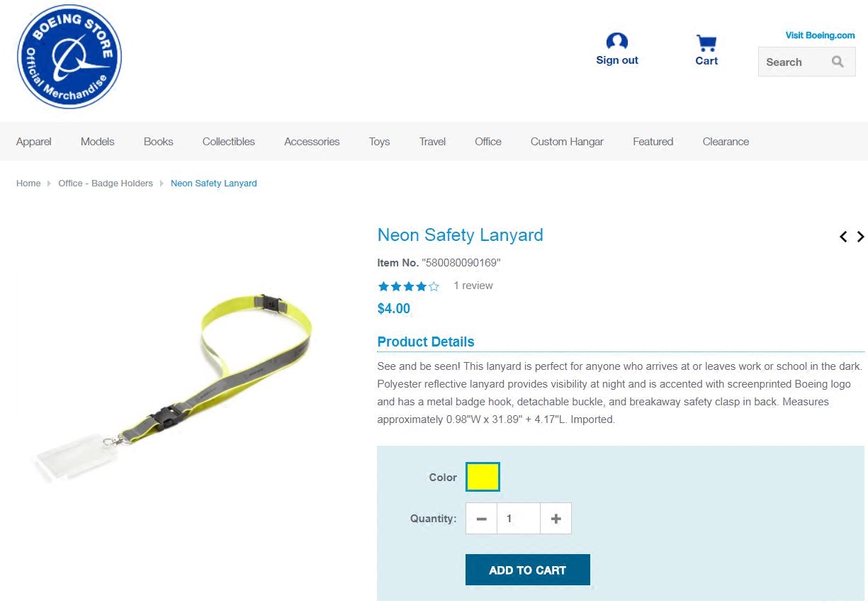
Task: Decrease quantity with minus button
Action: coord(481,519)
